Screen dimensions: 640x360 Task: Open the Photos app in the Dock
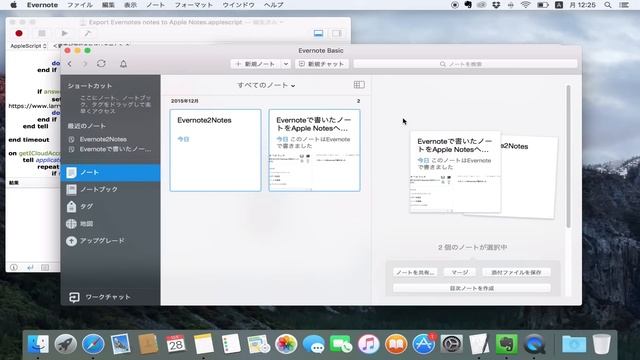(286, 344)
